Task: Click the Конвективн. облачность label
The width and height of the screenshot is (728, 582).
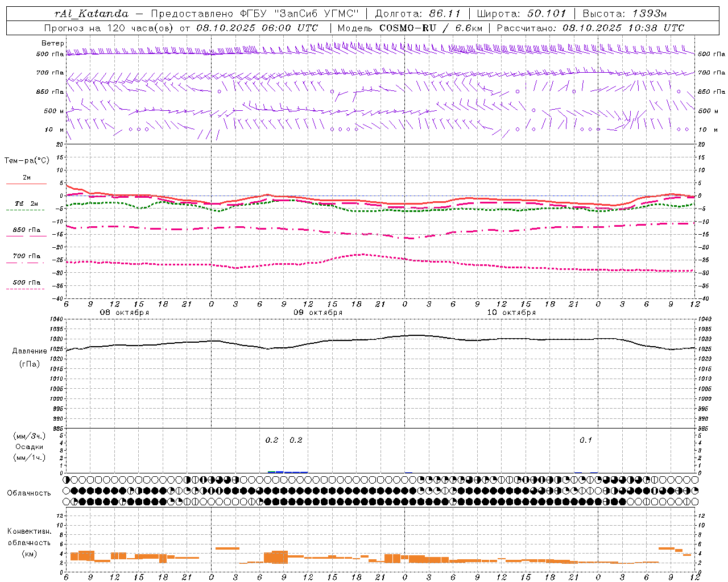Action: click(x=29, y=537)
